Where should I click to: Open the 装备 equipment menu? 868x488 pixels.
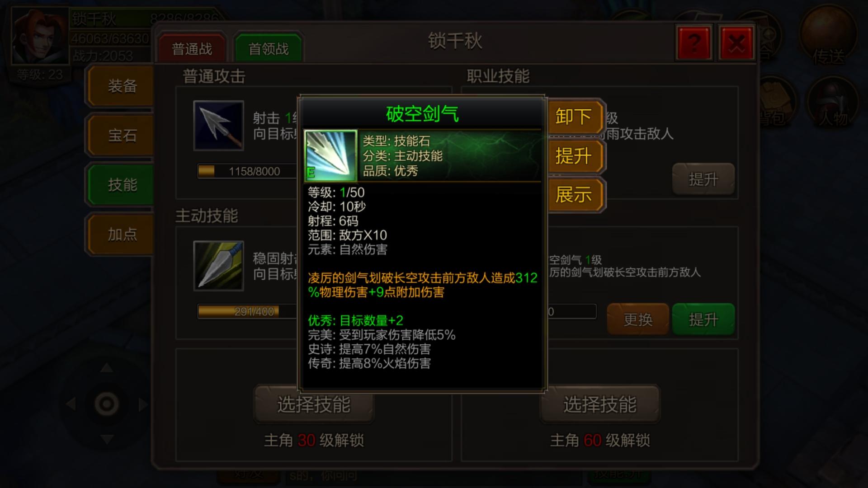coord(122,86)
